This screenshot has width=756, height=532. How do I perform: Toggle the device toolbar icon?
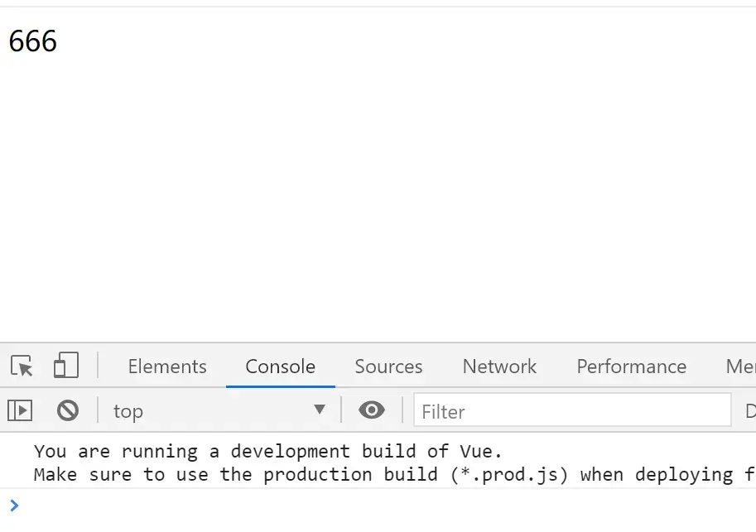66,366
